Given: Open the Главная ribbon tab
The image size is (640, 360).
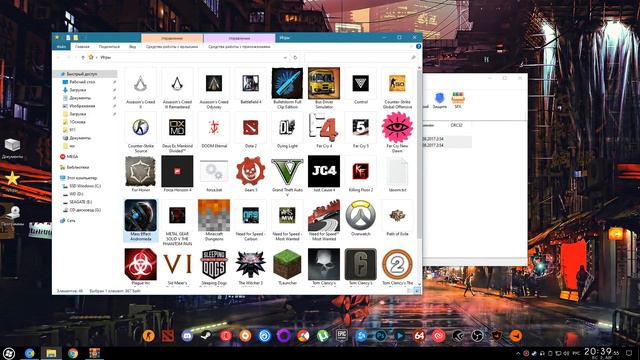Looking at the screenshot, I should point(82,47).
